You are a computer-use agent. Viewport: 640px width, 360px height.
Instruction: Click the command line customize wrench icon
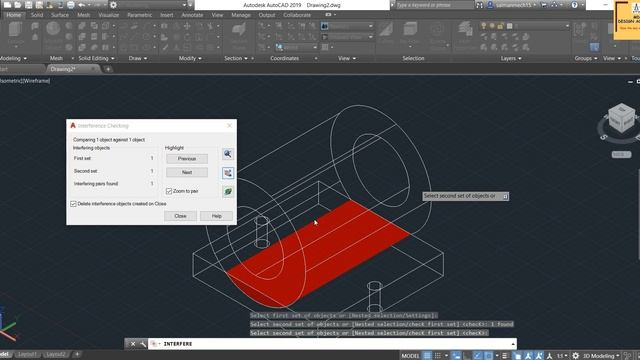tap(142, 344)
